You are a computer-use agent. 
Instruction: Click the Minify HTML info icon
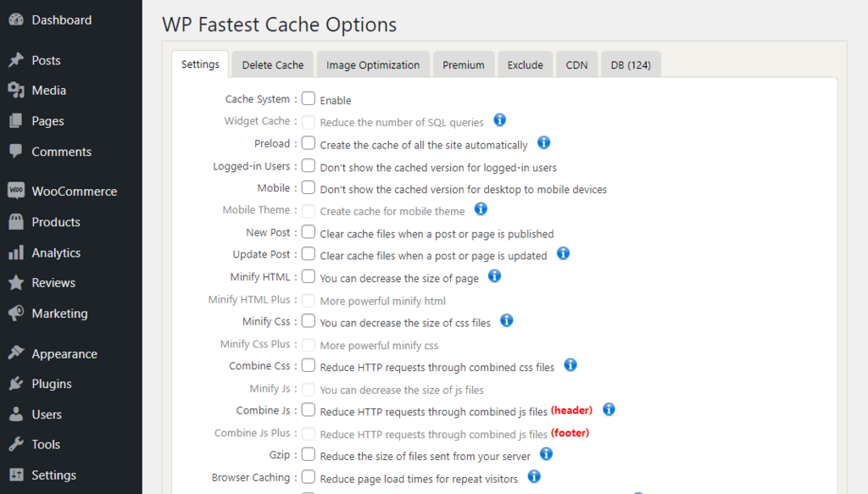[494, 276]
